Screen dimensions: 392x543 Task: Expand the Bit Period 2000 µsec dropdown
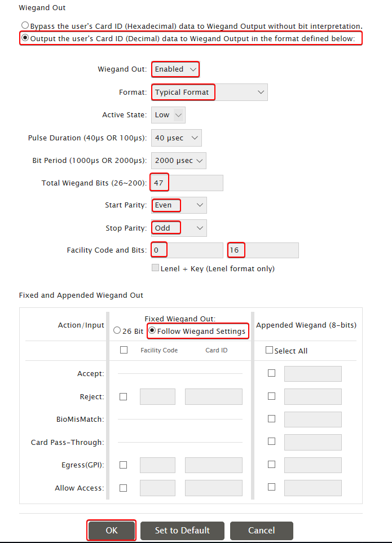point(179,161)
